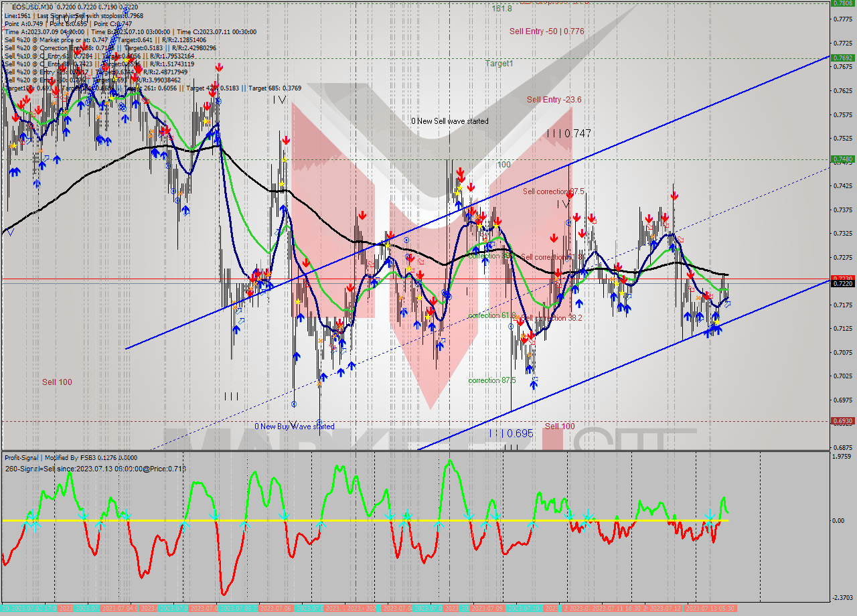Click the 'Sell 100' label at left side
The width and height of the screenshot is (857, 616).
pos(57,382)
